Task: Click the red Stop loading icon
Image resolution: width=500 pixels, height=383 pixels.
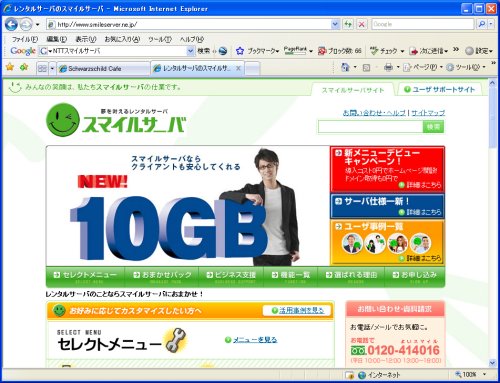Action: pyautogui.click(x=362, y=24)
